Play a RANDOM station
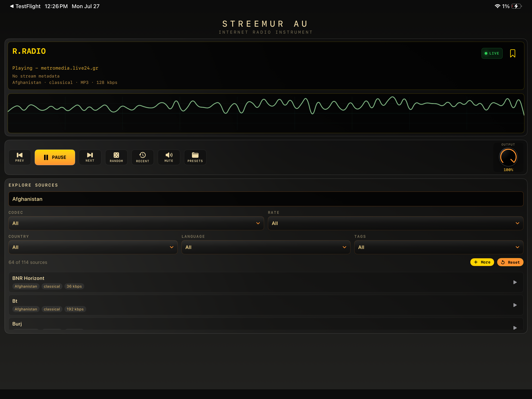532x399 pixels. pos(116,157)
